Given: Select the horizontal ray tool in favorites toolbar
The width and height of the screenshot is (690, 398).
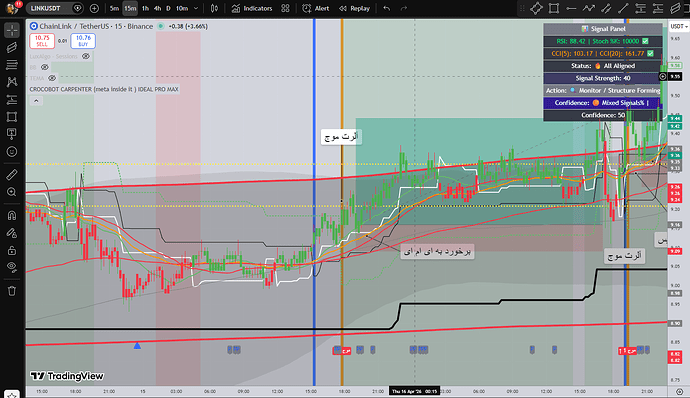Looking at the screenshot, I should point(571,8).
